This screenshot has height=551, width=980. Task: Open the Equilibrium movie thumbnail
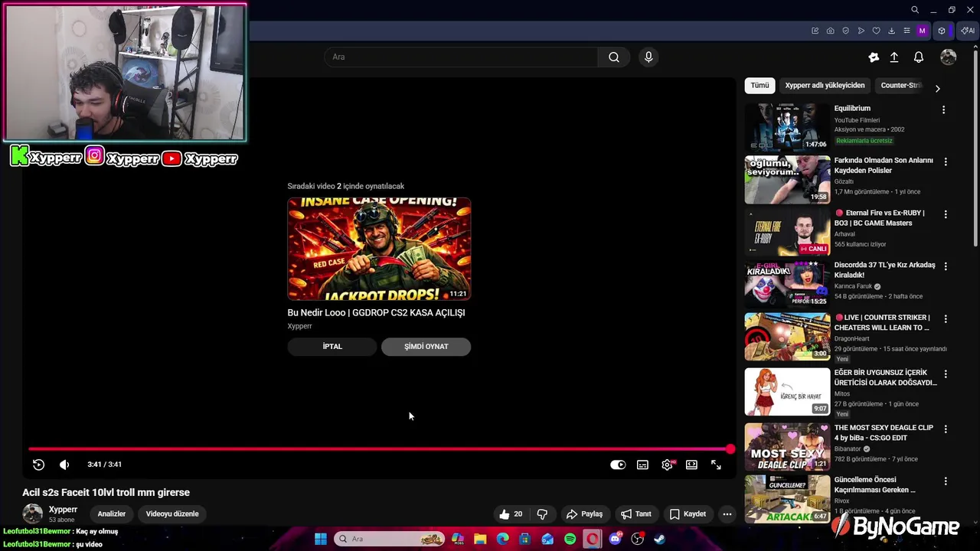tap(787, 127)
